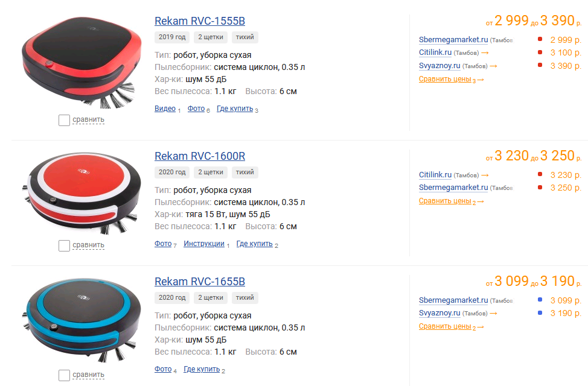Click arrow icon next to Svyaznoy.ru 3 390 offer
The image size is (588, 386).
[493, 66]
